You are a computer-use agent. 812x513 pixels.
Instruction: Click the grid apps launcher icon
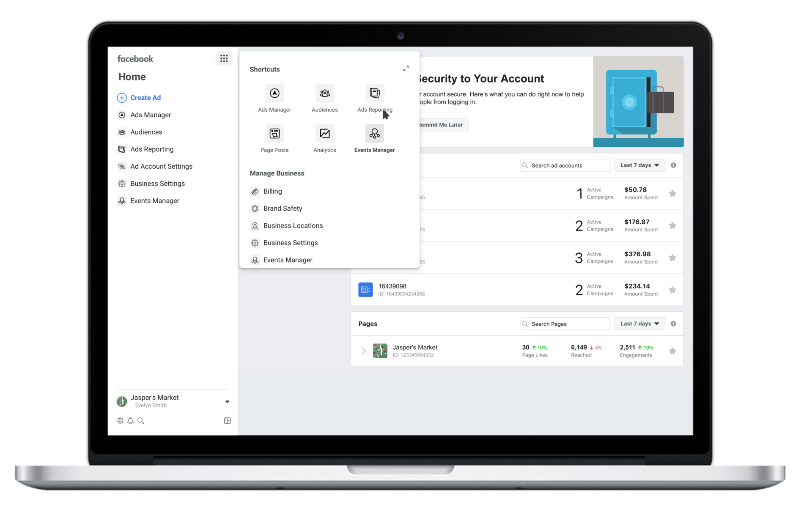[224, 58]
